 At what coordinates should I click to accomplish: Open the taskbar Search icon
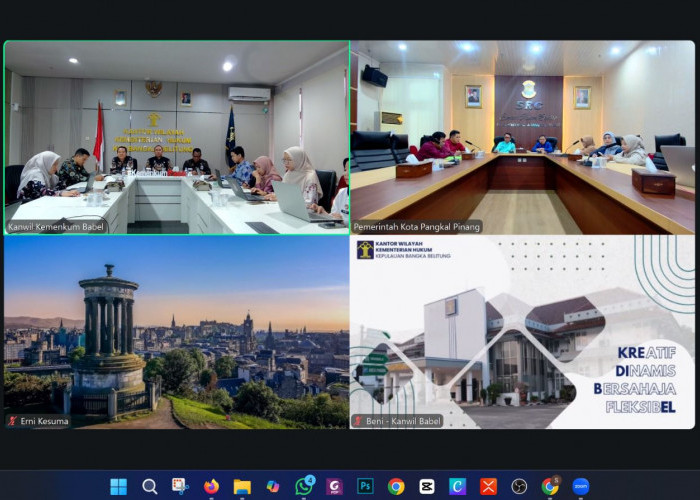click(x=149, y=486)
